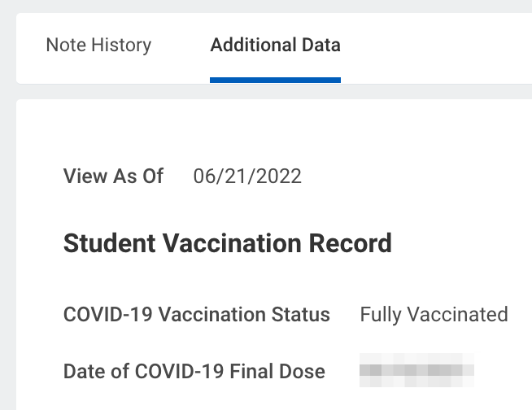Click the Student Vaccination Record heading

click(227, 242)
